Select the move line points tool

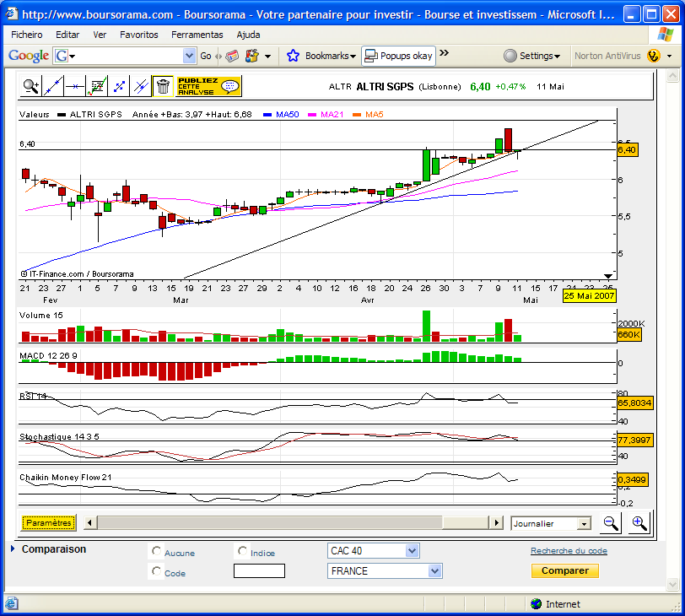click(119, 86)
